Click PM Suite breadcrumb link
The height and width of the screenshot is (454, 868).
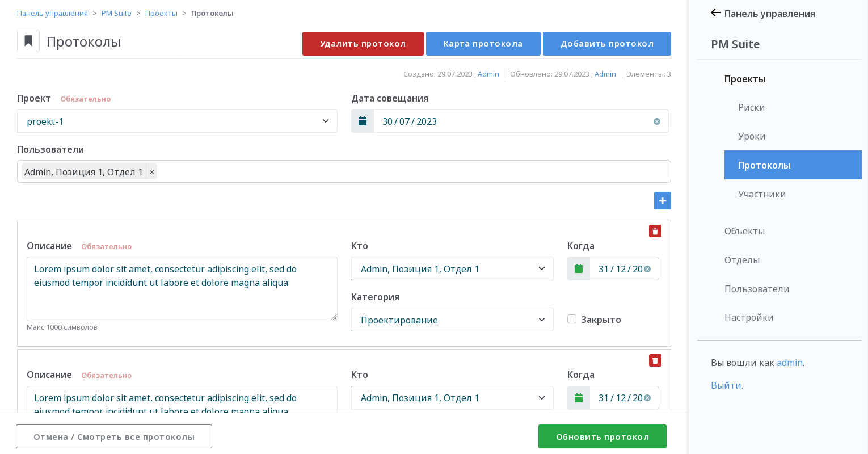(x=116, y=13)
